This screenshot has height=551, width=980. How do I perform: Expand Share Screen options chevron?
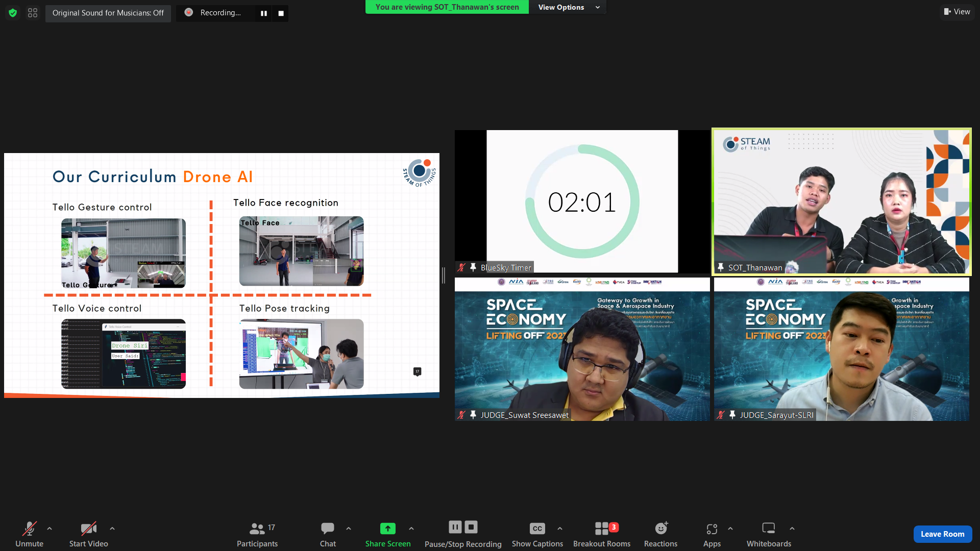[x=411, y=529]
